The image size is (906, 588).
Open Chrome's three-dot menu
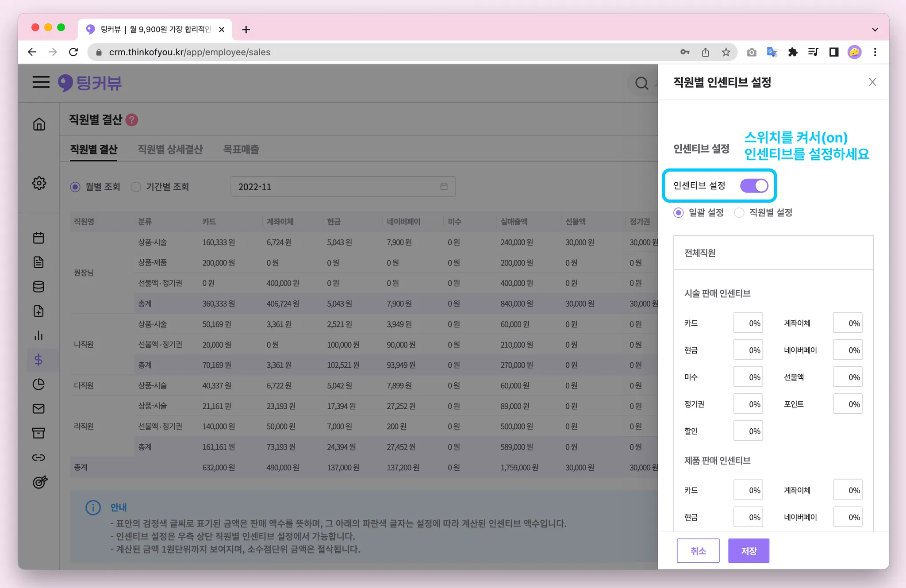pos(875,52)
